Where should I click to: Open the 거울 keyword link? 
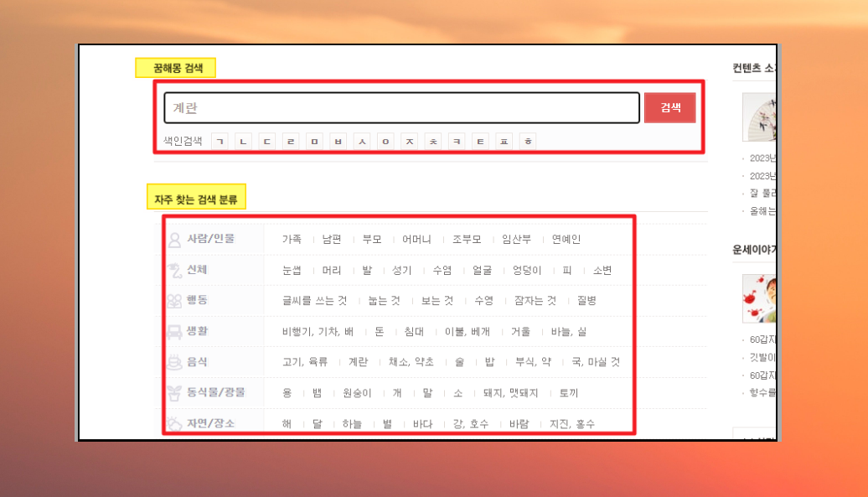click(520, 332)
